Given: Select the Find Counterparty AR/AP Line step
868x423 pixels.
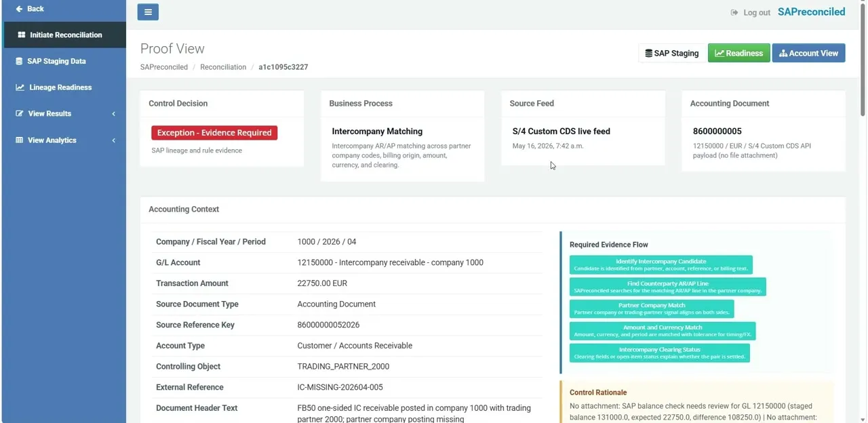Looking at the screenshot, I should click(x=668, y=287).
